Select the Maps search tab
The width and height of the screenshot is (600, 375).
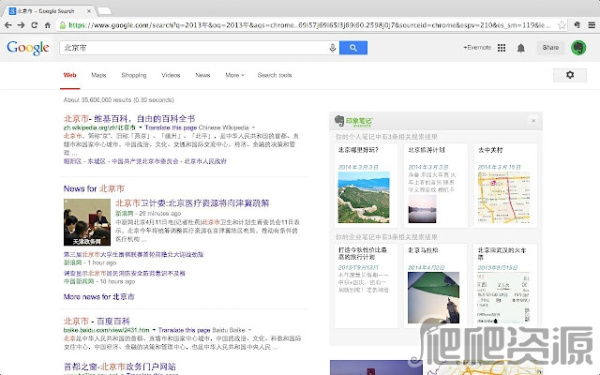[99, 75]
